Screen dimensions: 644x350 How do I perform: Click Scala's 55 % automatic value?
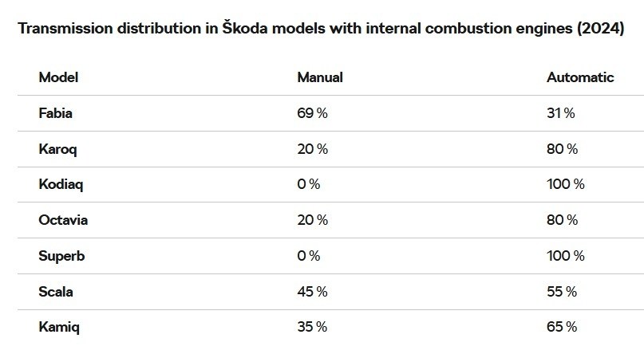click(x=562, y=292)
